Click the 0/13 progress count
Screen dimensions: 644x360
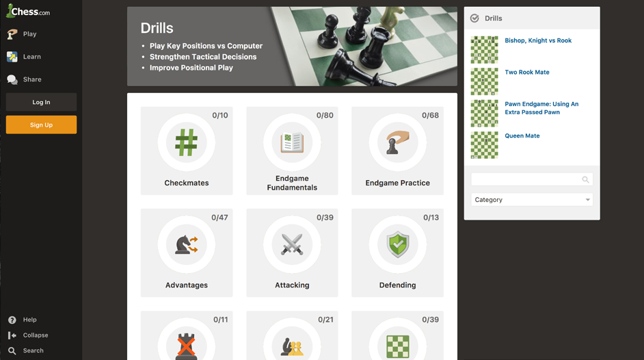coord(431,218)
